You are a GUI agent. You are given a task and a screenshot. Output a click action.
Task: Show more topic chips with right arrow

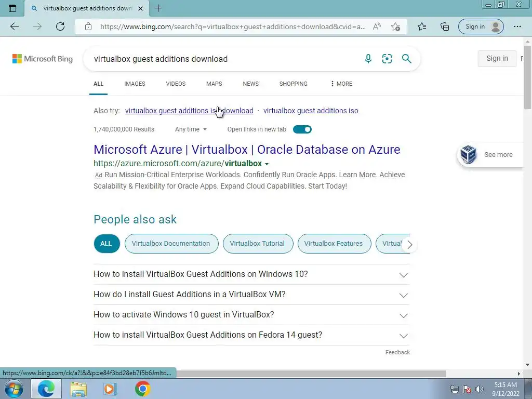(409, 244)
